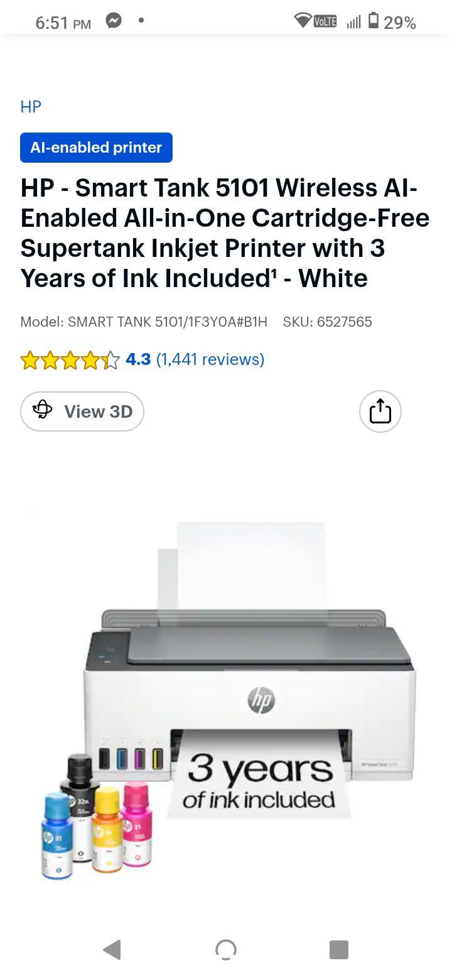This screenshot has width=452, height=980.
Task: Open the View 3D viewer
Action: pos(82,411)
